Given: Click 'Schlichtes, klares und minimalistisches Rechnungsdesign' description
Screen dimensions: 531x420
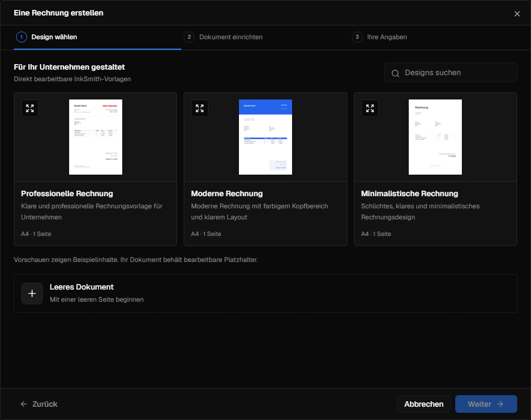Looking at the screenshot, I should point(420,212).
